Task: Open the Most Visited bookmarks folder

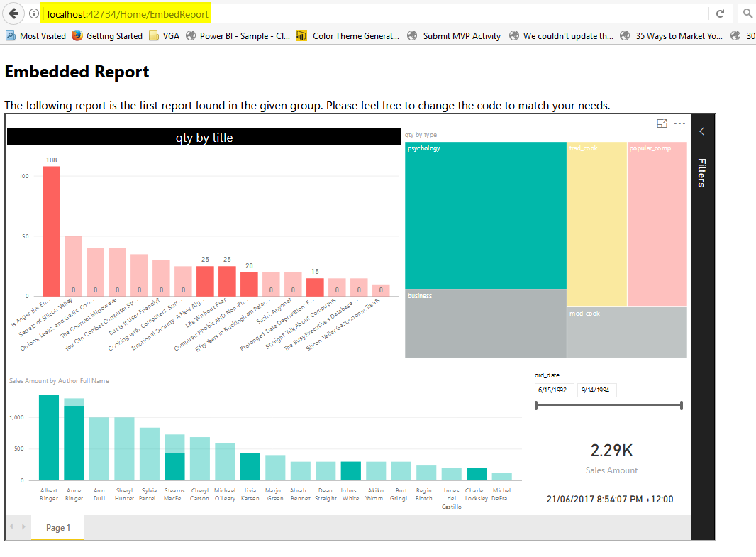Action: [35, 36]
